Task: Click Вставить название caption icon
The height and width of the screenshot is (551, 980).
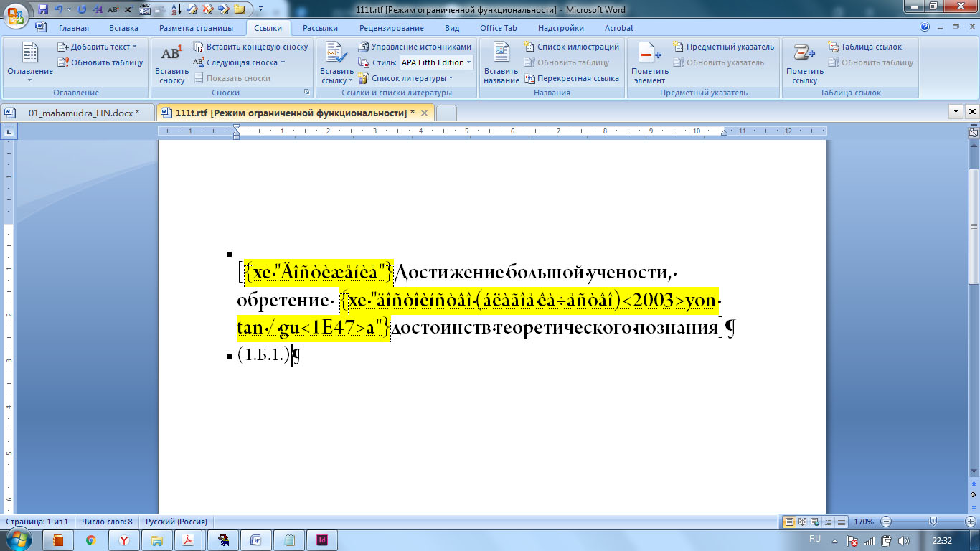Action: tap(501, 62)
